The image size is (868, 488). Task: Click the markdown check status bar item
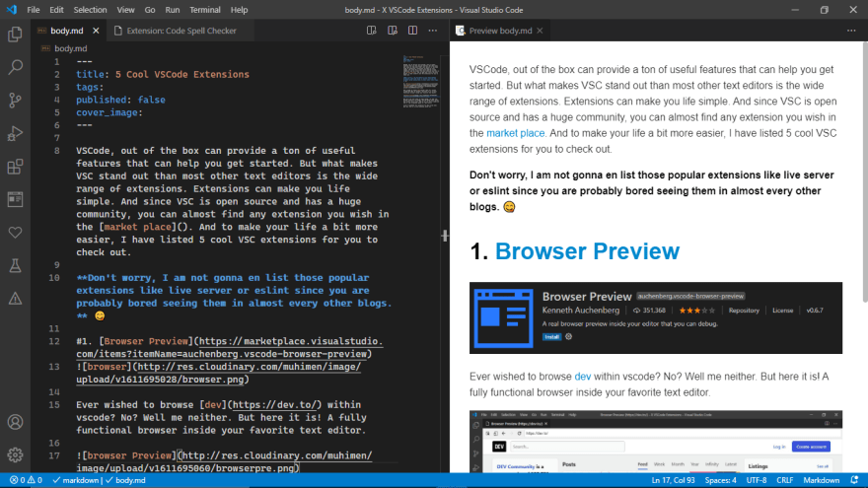75,480
